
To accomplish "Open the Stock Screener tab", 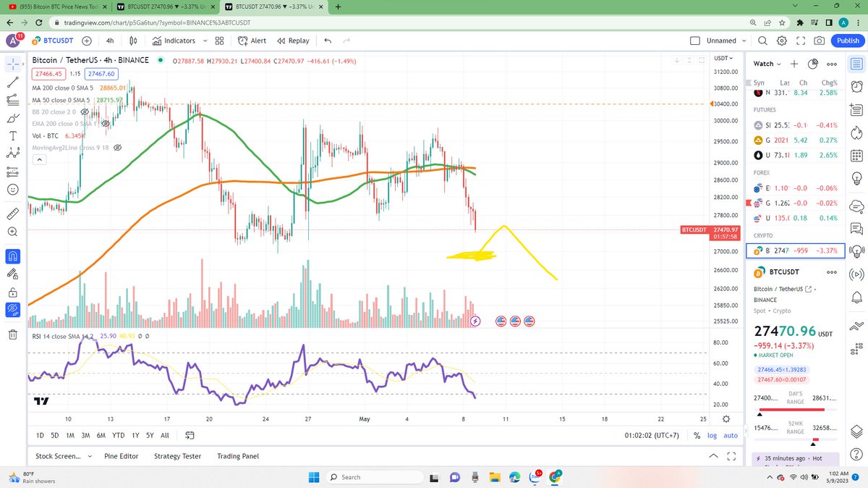I will click(59, 457).
